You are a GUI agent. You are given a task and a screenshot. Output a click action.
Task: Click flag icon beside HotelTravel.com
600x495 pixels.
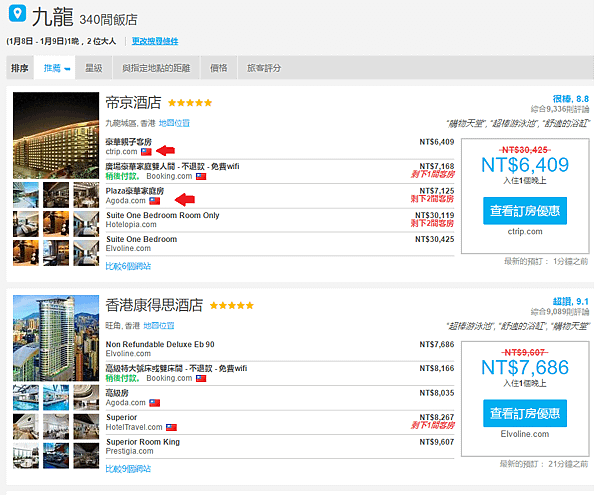(171, 427)
